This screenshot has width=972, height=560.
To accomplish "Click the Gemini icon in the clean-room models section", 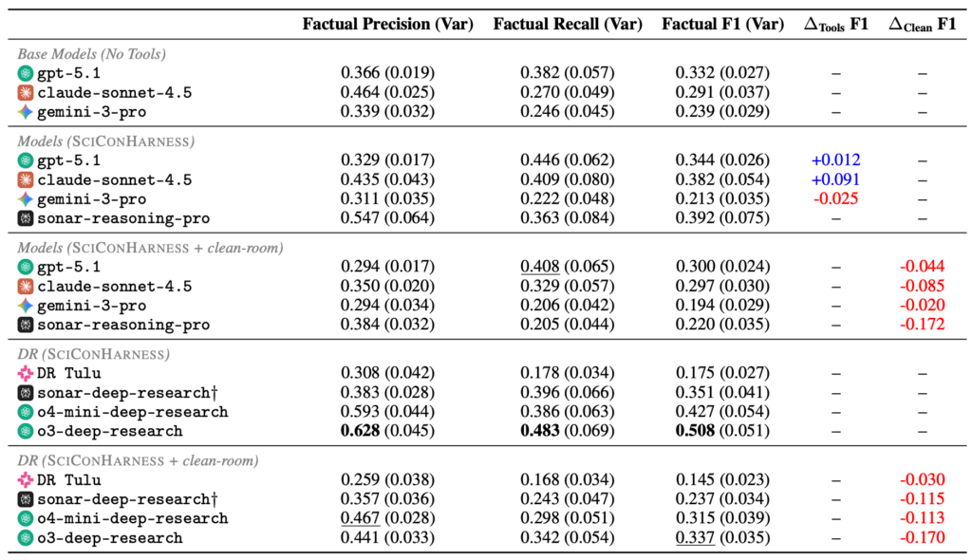I will tap(26, 305).
